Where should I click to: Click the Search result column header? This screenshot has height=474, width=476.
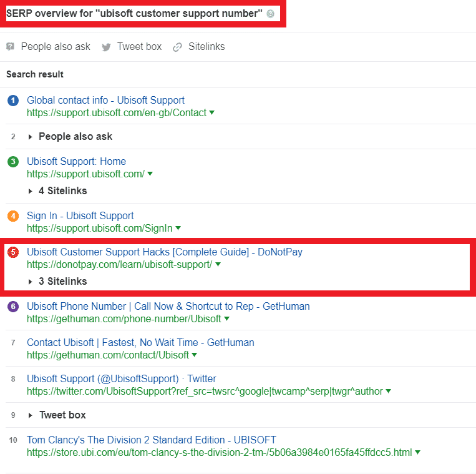[35, 74]
